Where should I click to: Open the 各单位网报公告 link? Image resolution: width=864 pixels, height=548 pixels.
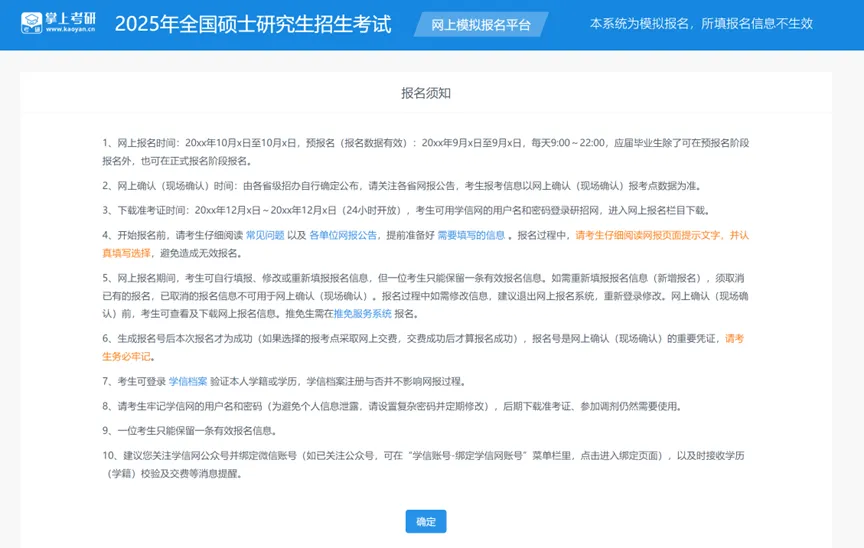343,235
